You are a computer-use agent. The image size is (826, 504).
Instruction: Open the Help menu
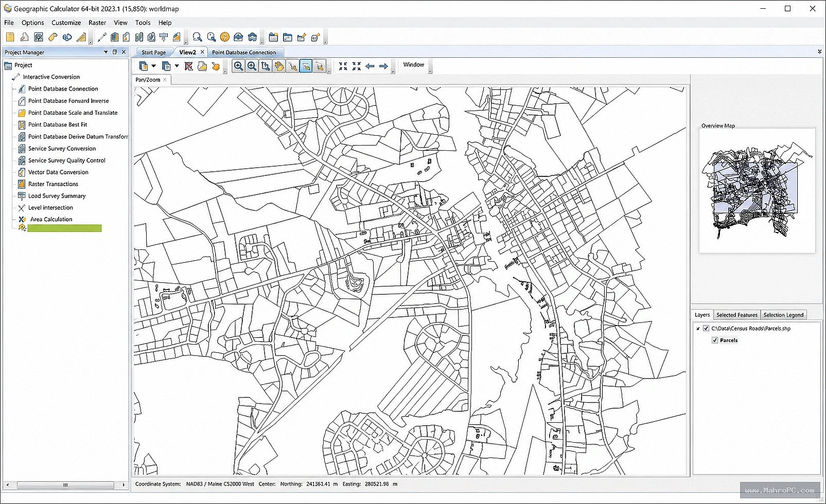click(x=165, y=23)
